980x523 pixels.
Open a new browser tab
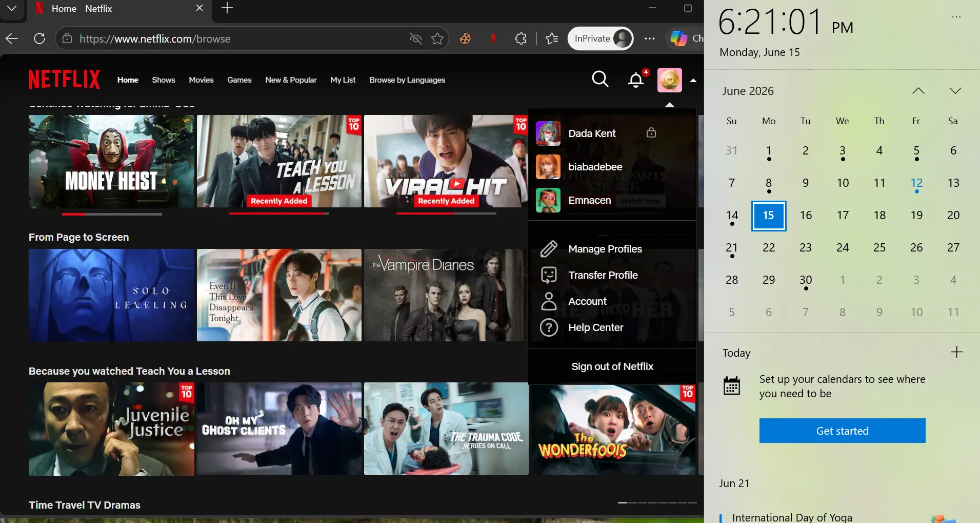pyautogui.click(x=227, y=8)
